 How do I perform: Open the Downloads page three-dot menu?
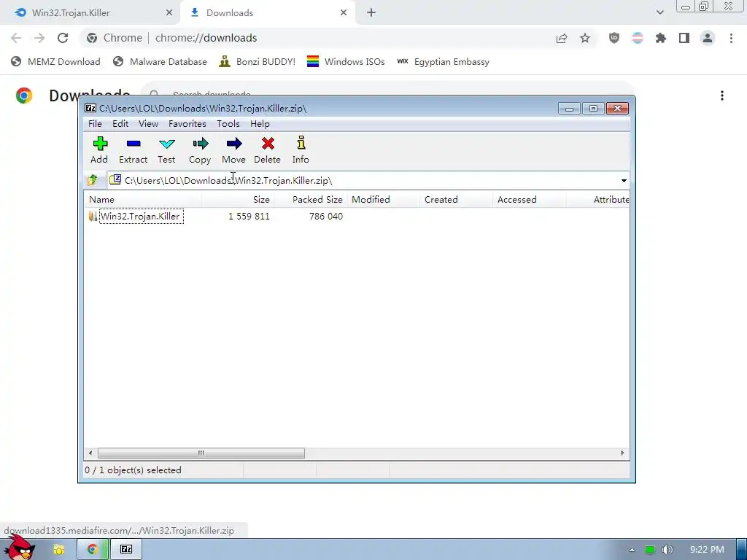pos(721,96)
